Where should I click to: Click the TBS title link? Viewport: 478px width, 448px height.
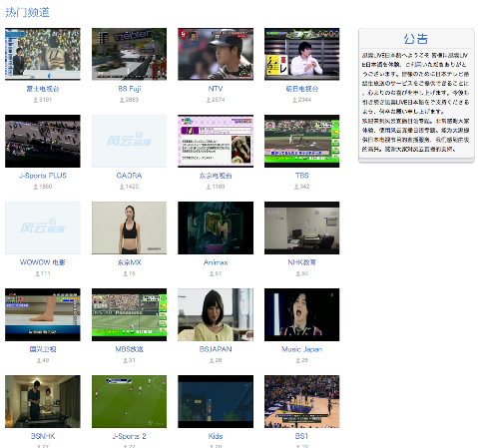tap(302, 176)
